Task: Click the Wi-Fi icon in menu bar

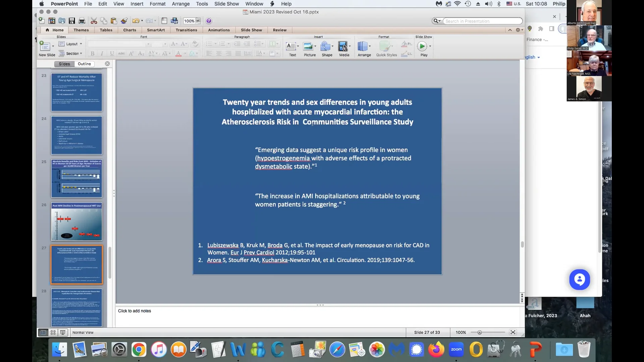Action: pyautogui.click(x=458, y=4)
